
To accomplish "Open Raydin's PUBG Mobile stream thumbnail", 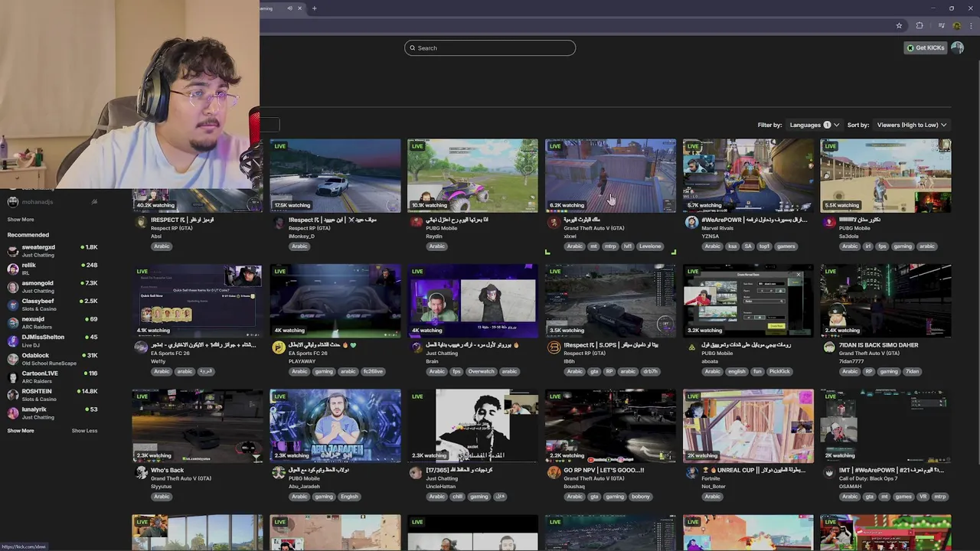I will click(472, 175).
